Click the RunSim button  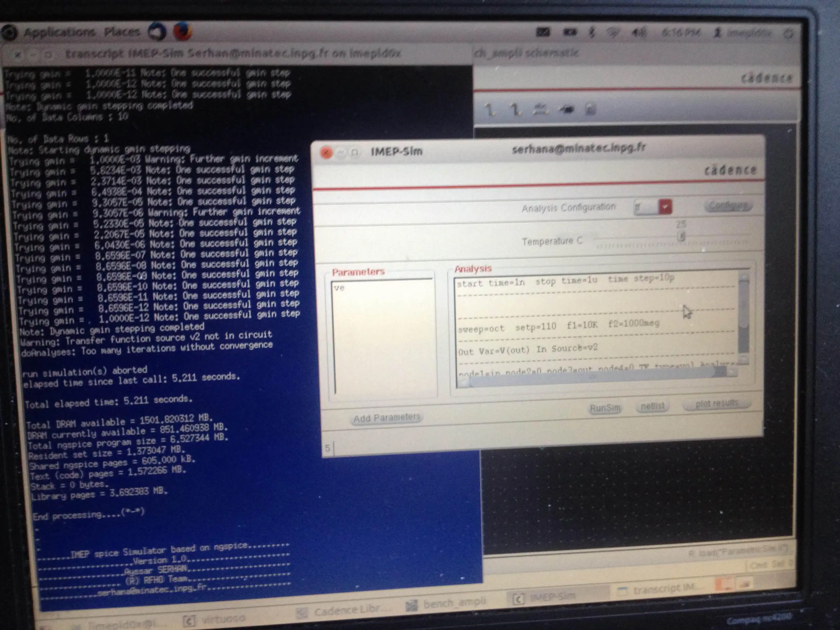605,408
